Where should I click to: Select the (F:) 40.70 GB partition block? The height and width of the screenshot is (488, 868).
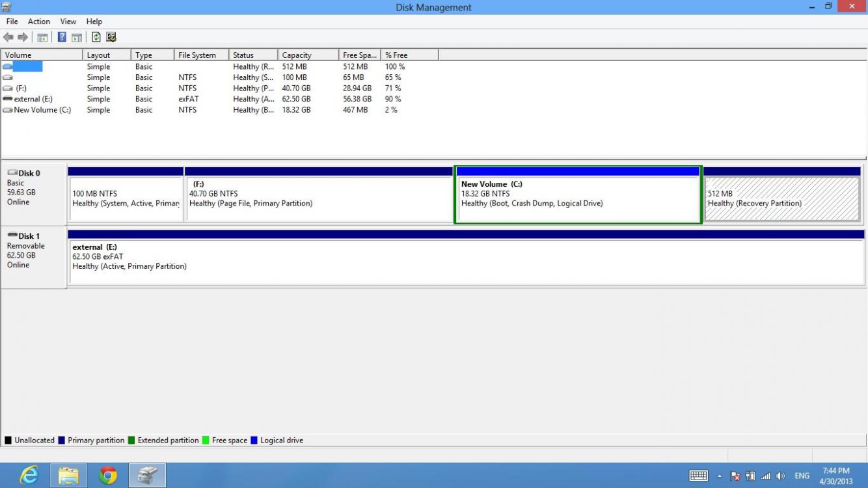319,194
